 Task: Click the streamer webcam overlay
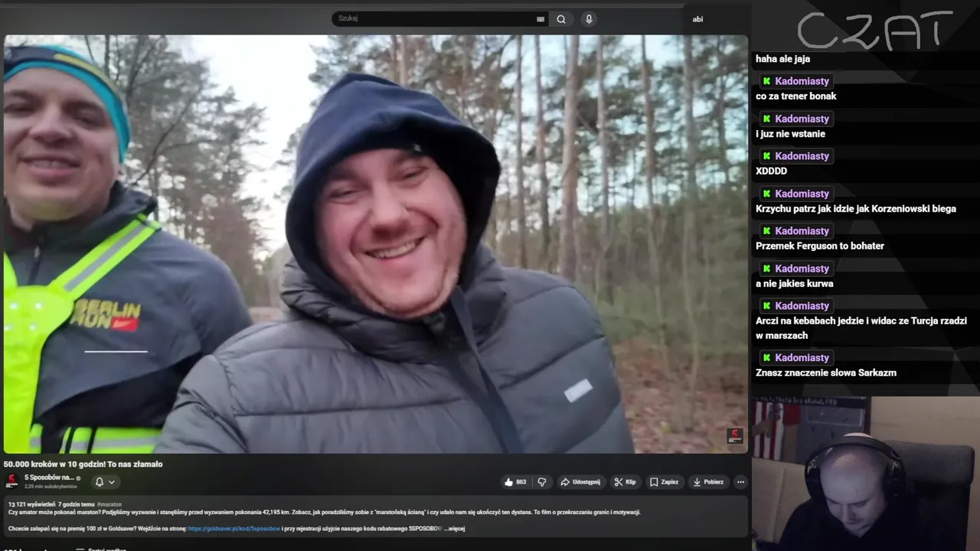pyautogui.click(x=865, y=473)
